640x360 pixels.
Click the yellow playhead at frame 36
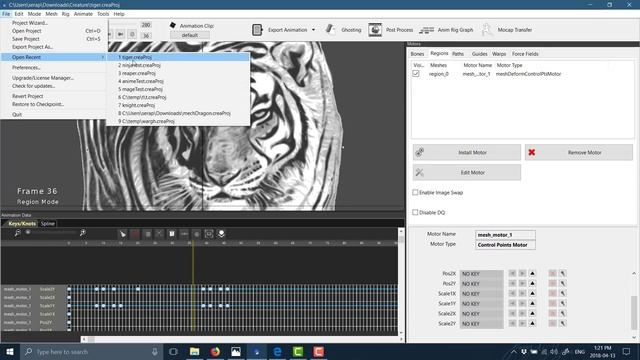click(193, 286)
